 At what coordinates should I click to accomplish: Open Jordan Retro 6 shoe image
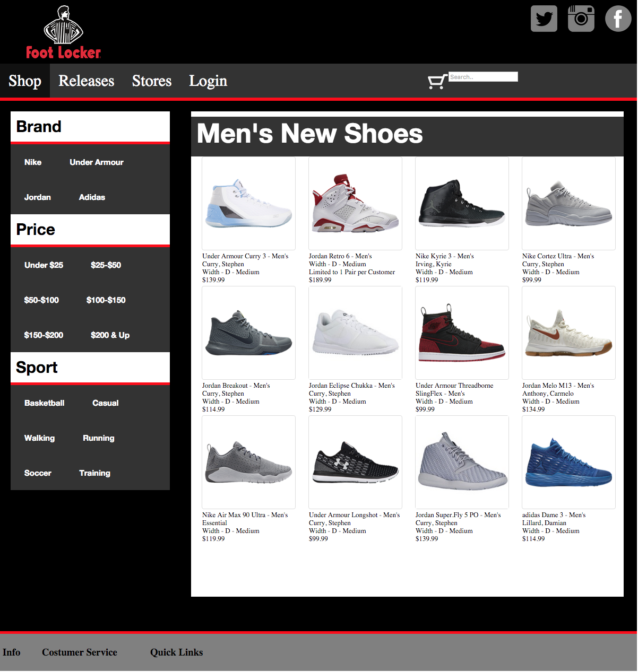(355, 204)
